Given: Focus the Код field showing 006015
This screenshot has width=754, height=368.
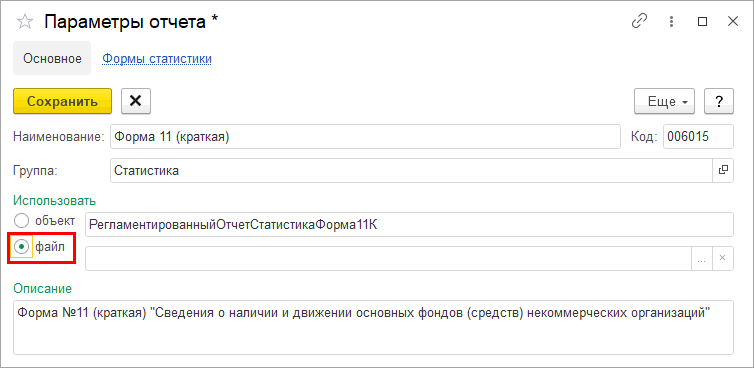Looking at the screenshot, I should 698,137.
